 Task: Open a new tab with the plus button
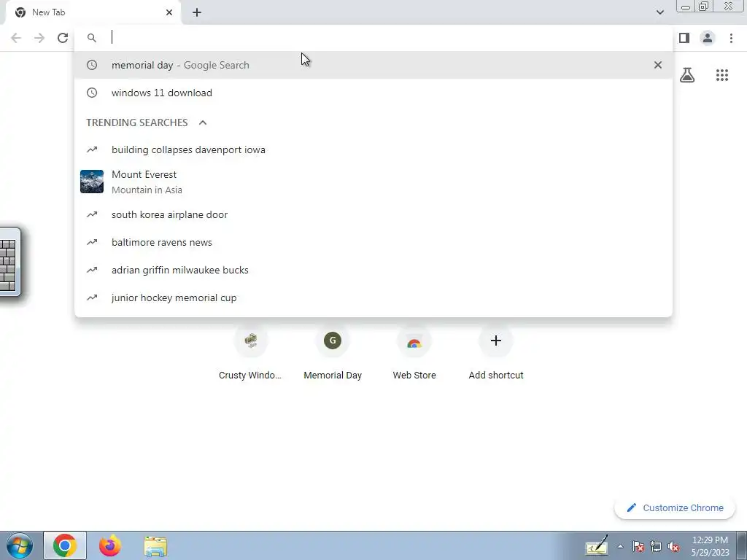[197, 13]
